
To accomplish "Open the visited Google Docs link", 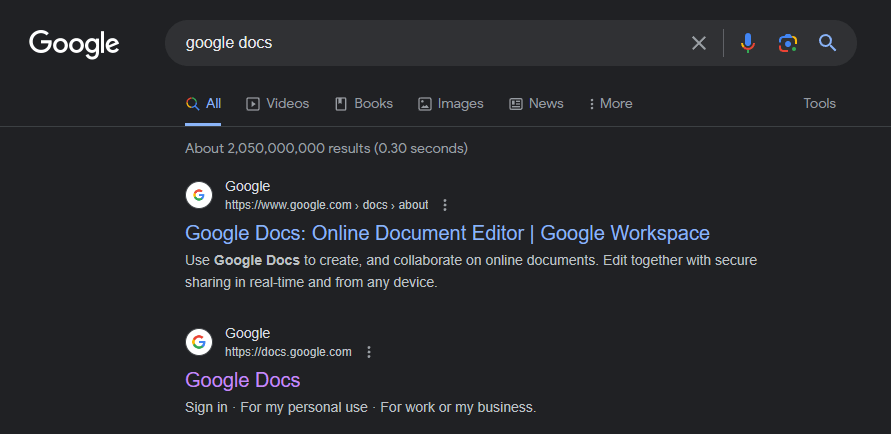I will [243, 380].
